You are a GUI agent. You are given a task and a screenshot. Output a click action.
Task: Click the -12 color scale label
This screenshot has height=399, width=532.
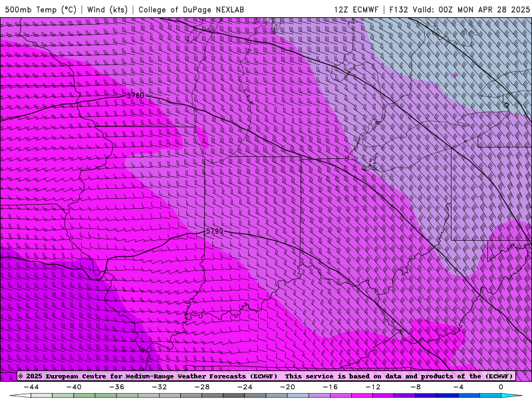tap(373, 387)
